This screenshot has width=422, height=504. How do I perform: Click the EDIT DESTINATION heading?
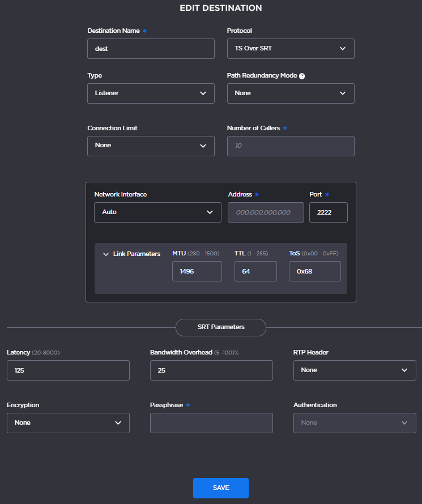(x=220, y=8)
